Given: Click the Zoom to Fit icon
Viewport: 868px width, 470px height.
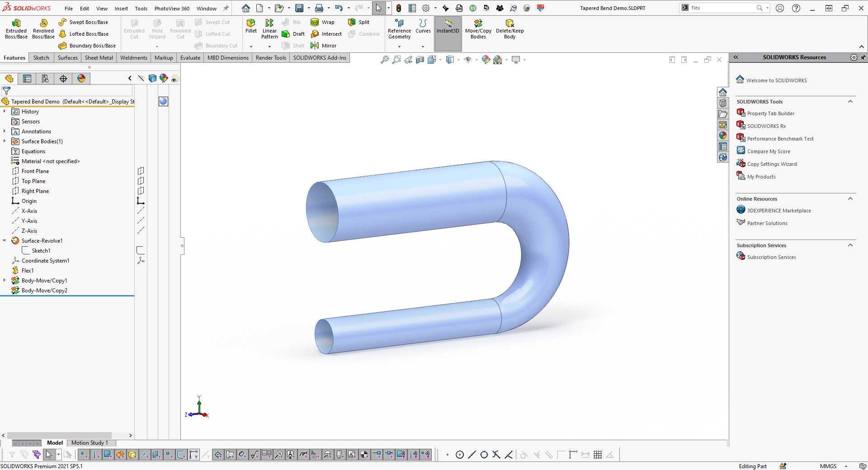Looking at the screenshot, I should coord(384,60).
